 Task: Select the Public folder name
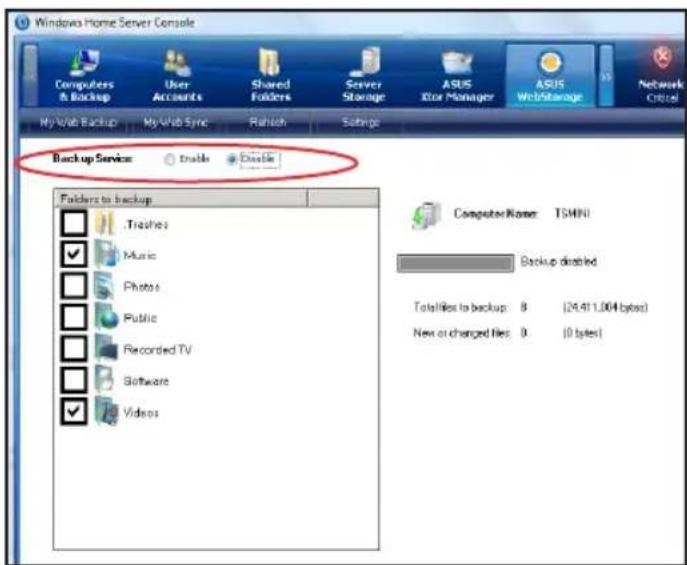tap(140, 318)
